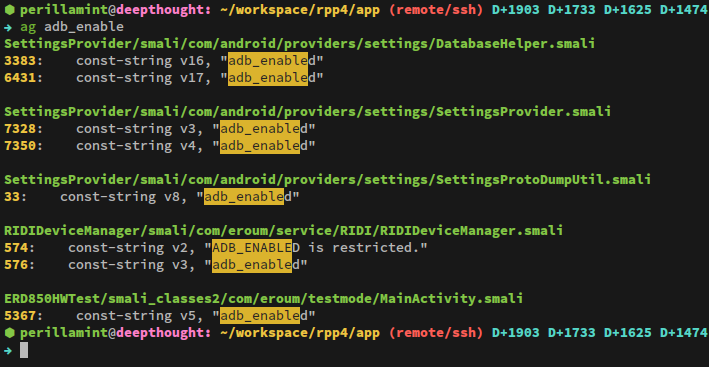Select the RIDIDeviceManager.smali file path

284,231
